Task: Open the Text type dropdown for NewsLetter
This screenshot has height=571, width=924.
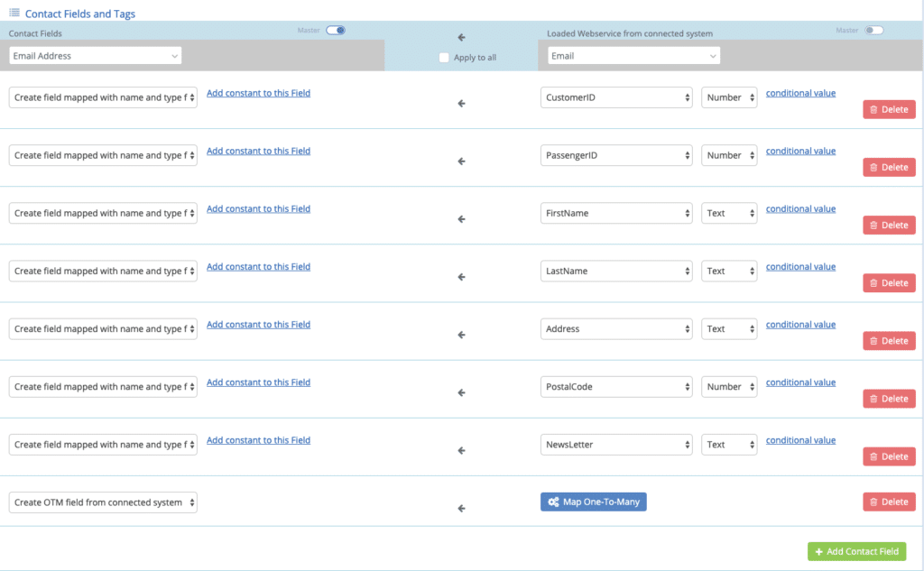Action: coord(729,445)
